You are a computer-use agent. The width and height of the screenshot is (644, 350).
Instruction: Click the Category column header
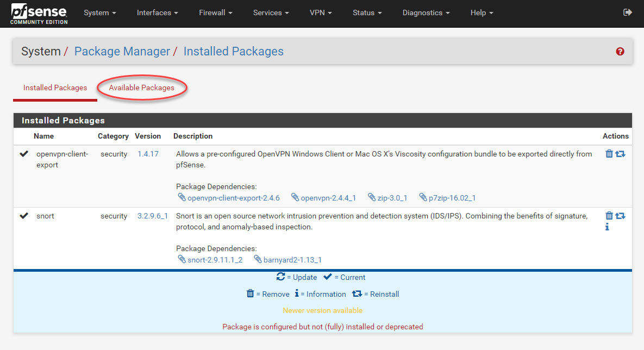point(113,136)
